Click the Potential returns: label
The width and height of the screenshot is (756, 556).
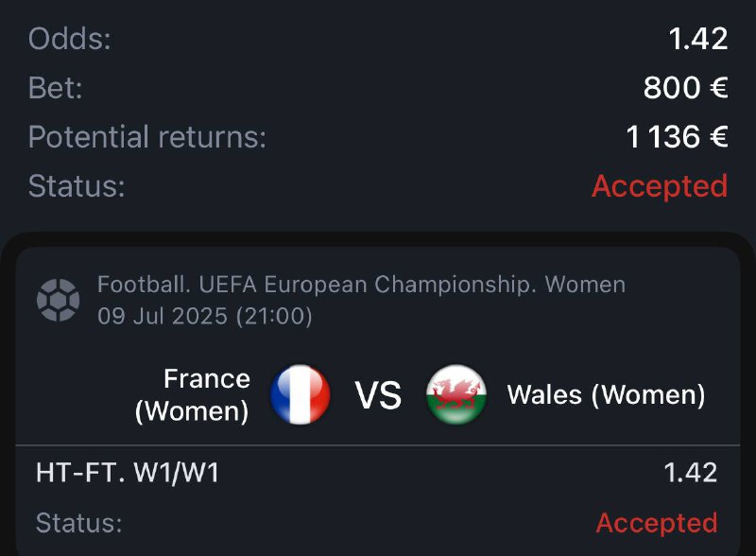coord(147,137)
